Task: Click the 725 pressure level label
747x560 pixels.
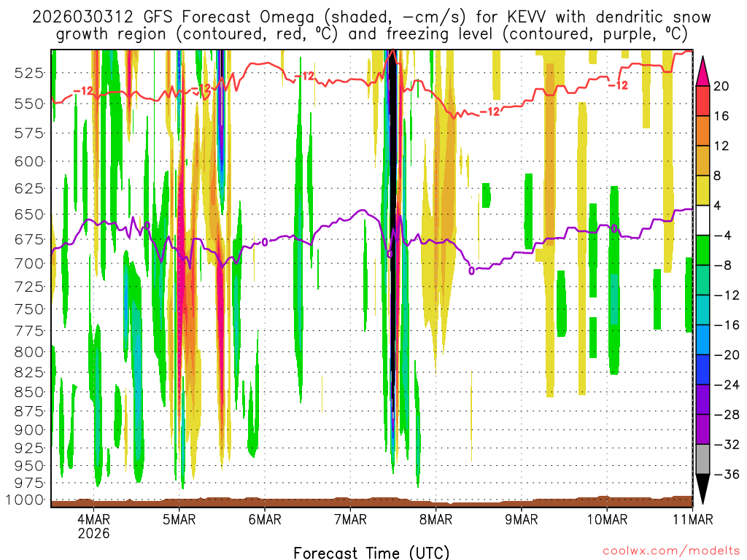Action: pyautogui.click(x=28, y=287)
